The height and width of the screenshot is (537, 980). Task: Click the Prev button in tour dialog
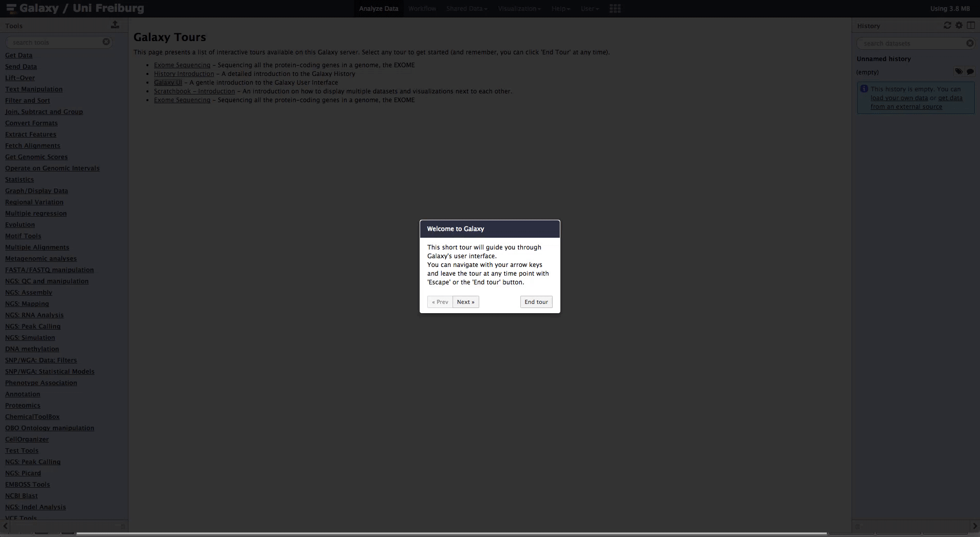[x=440, y=302]
